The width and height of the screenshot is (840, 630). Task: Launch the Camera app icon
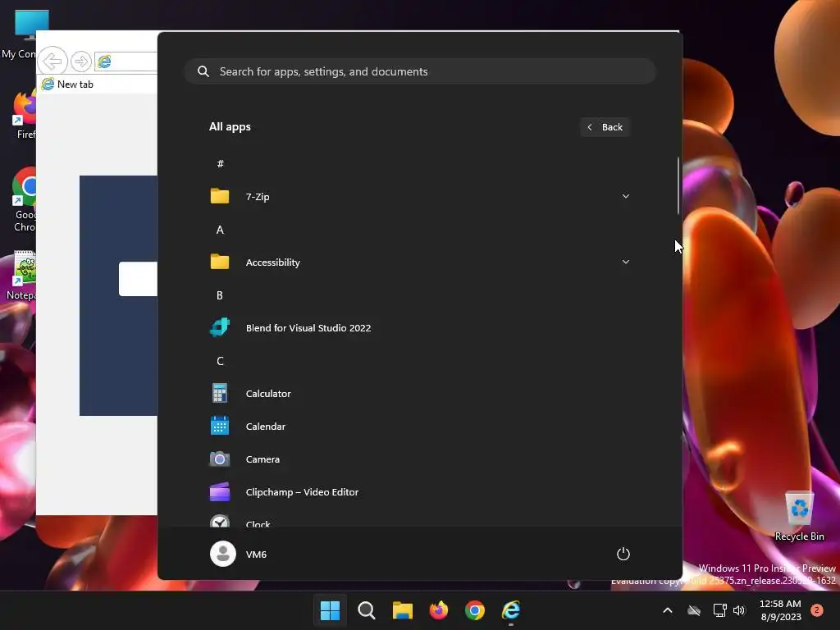220,459
